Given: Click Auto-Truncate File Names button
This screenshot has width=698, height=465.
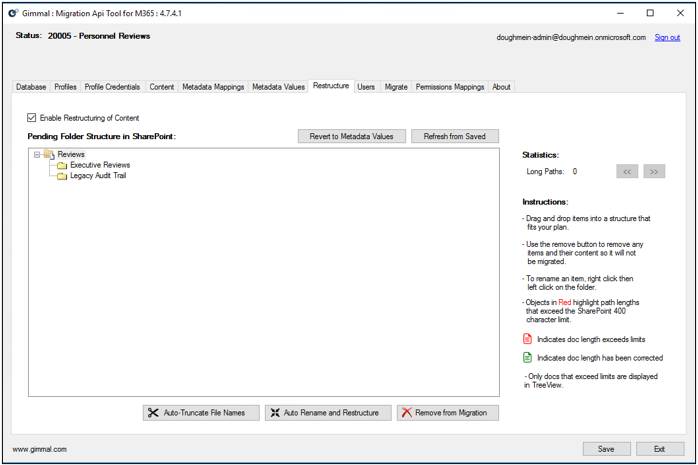Looking at the screenshot, I should tap(201, 412).
